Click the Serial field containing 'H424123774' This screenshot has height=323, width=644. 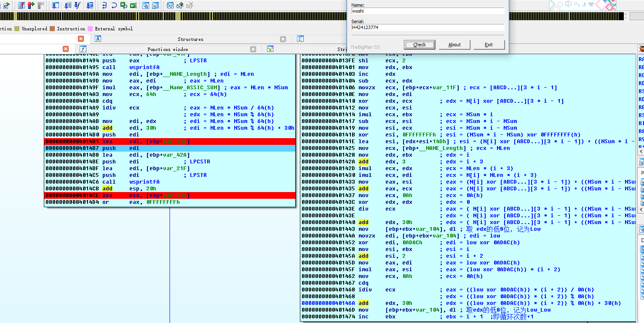point(428,27)
